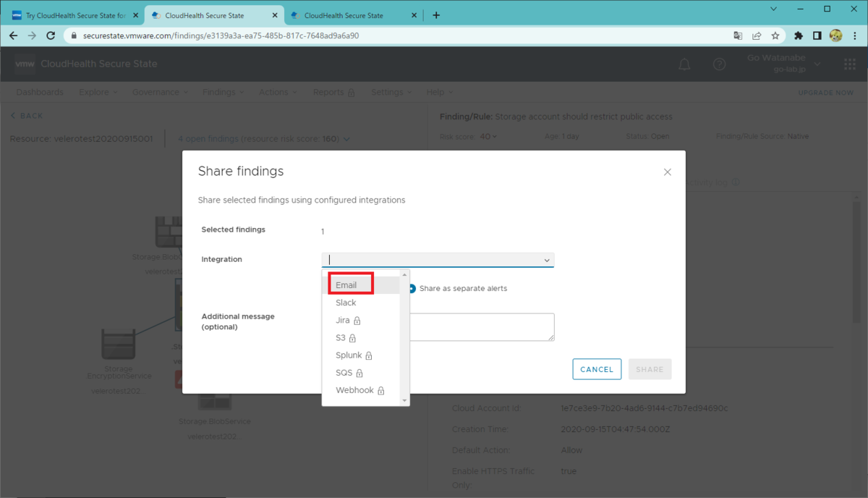868x498 pixels.
Task: Click the dropdown list scroll down arrow
Action: (x=404, y=400)
